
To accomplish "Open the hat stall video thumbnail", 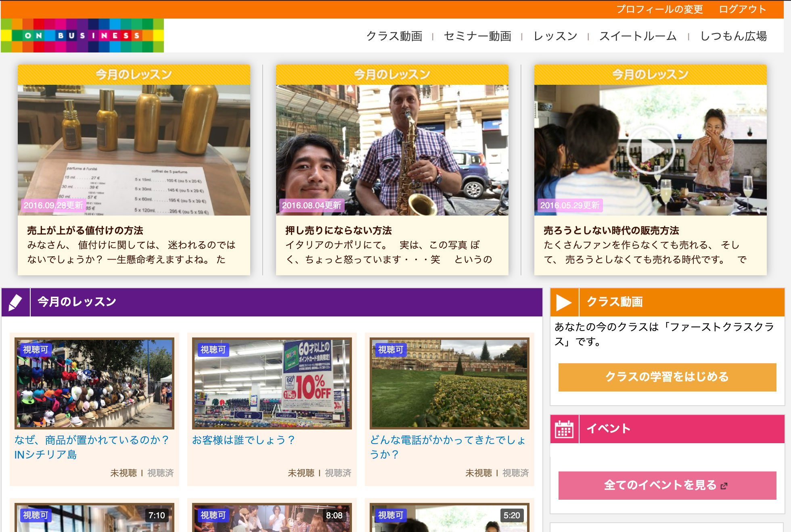I will 94,383.
